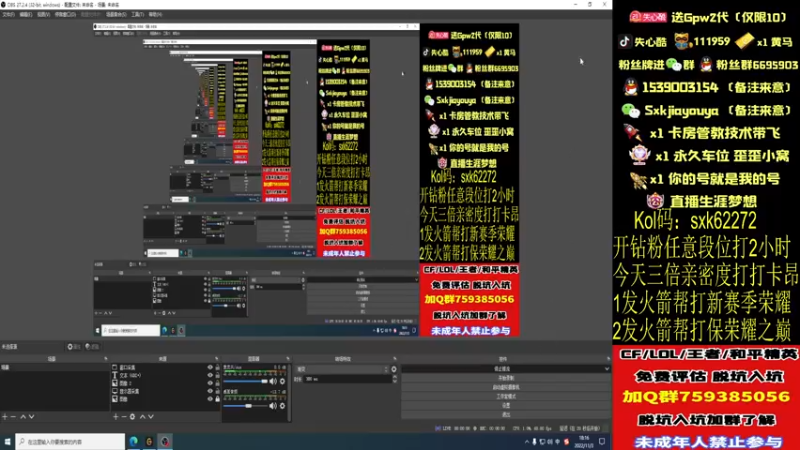
Task: Open transition properties gear icon
Action: click(393, 369)
